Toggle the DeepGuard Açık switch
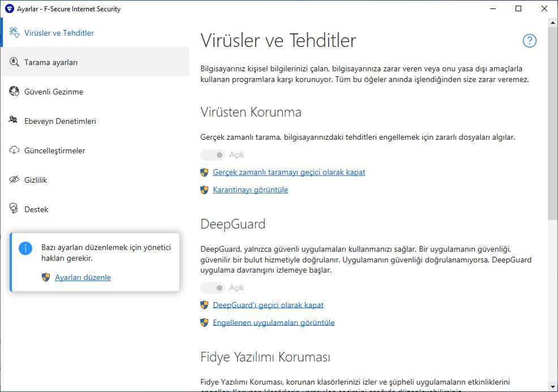Viewport: 558px width, 392px height. (x=213, y=287)
